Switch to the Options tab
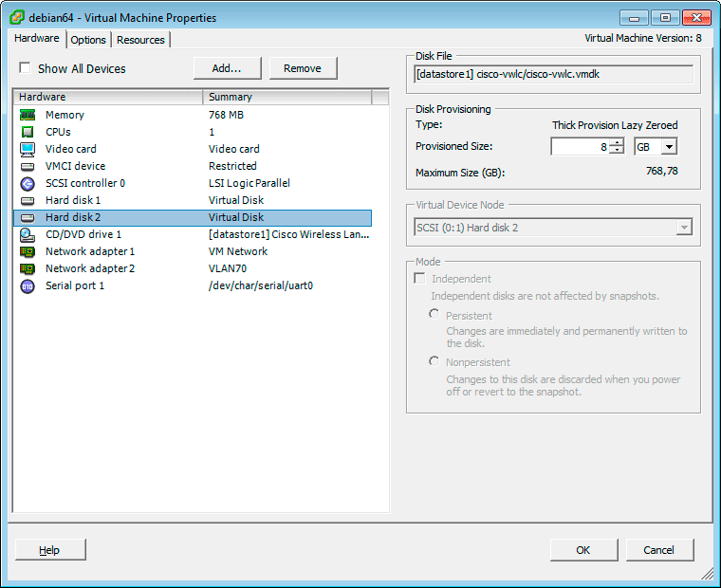 pos(88,40)
